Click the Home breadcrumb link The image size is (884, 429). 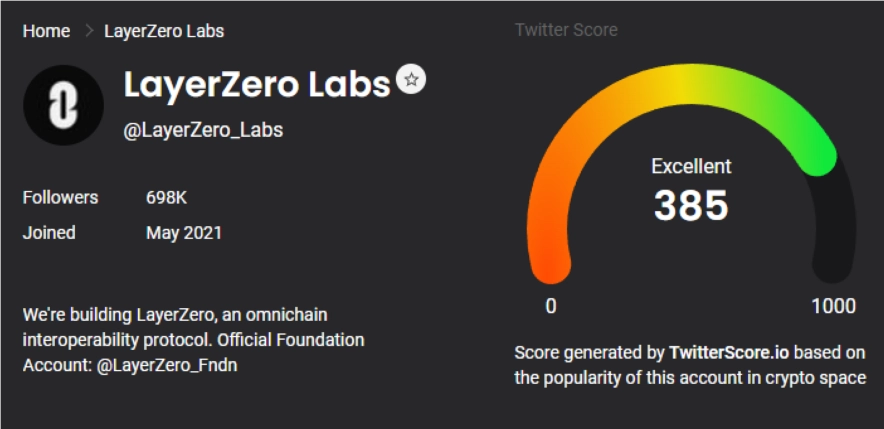(46, 31)
